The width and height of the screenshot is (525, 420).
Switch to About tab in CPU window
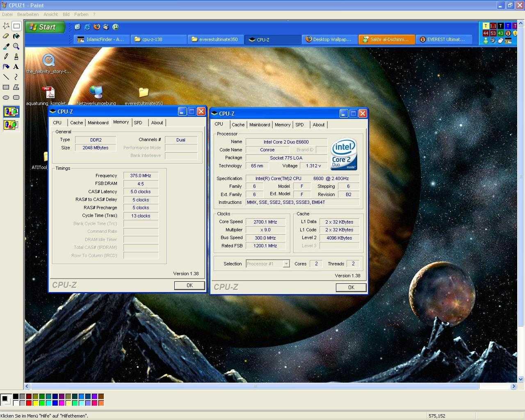319,125
